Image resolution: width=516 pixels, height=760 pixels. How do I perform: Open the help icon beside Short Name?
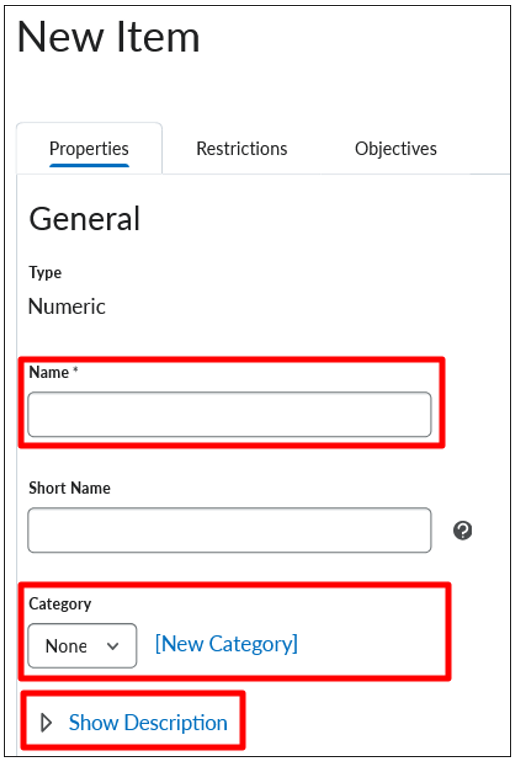point(462,530)
